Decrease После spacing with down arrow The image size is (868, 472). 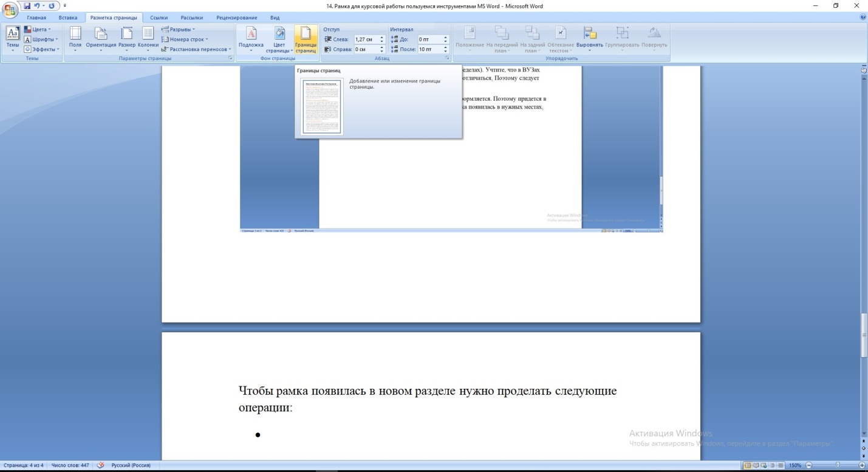coord(446,51)
